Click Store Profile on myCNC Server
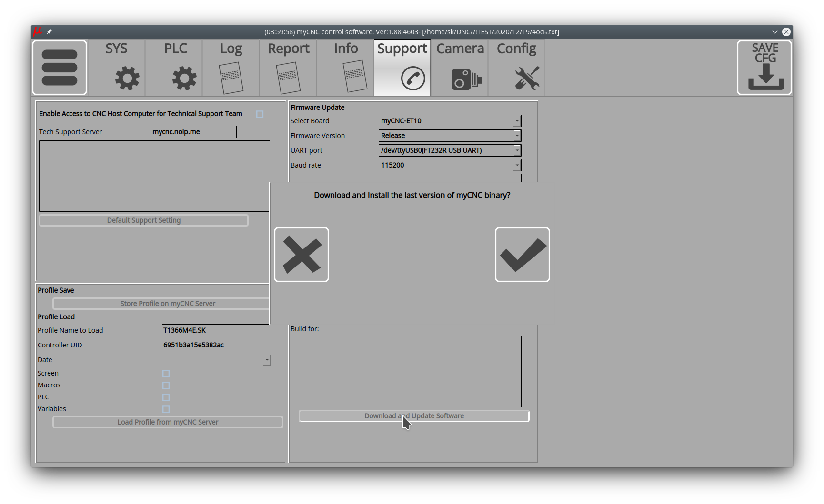The width and height of the screenshot is (824, 504). tap(161, 304)
